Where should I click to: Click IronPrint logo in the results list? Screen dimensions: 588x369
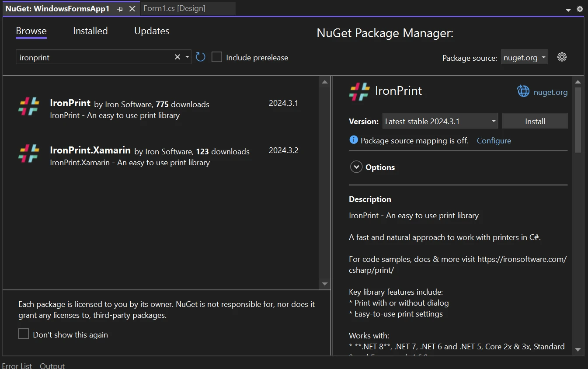click(x=29, y=106)
